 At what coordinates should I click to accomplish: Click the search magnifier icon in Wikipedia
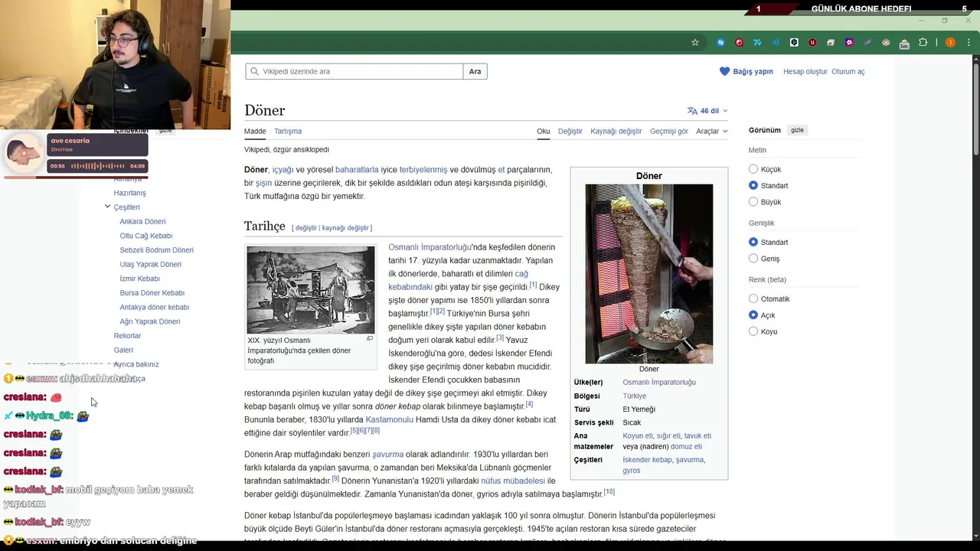click(x=255, y=71)
